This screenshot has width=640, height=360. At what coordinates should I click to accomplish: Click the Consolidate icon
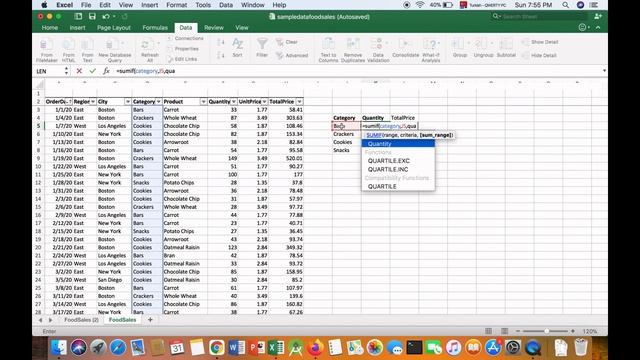405,44
